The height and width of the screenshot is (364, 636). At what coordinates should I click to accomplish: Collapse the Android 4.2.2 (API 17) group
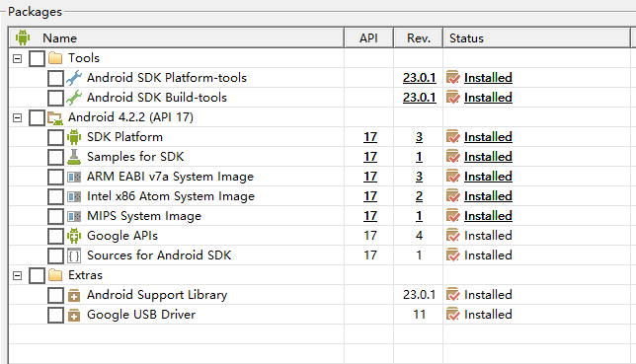[17, 118]
